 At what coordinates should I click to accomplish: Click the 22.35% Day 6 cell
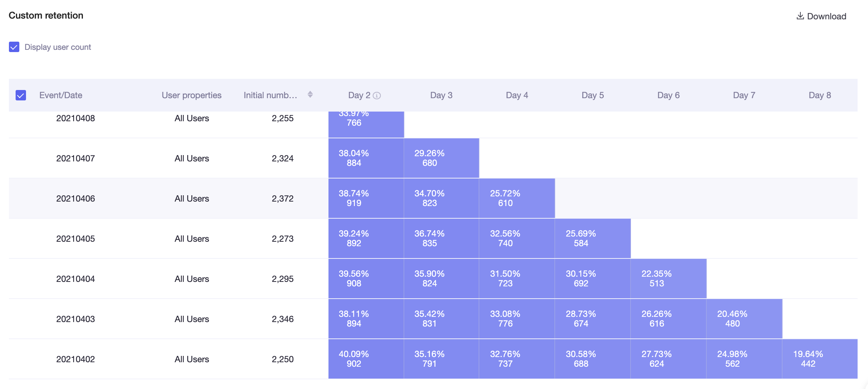pos(668,279)
